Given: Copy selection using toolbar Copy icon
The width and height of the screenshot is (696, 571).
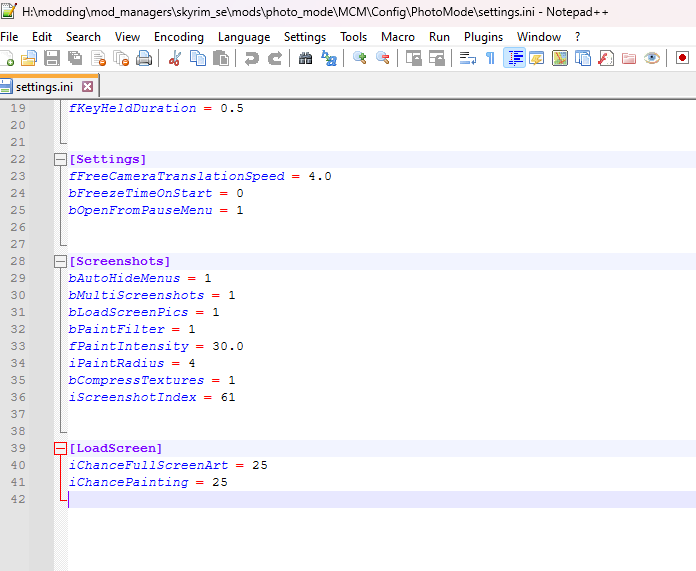Looking at the screenshot, I should (x=198, y=58).
